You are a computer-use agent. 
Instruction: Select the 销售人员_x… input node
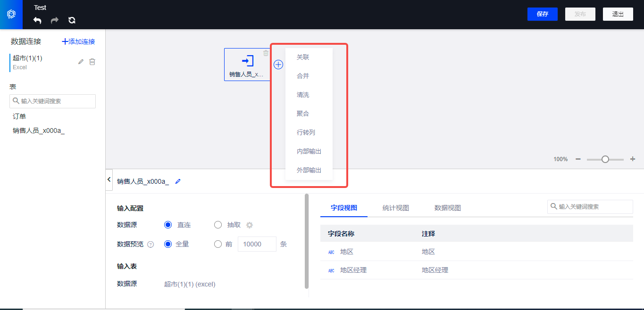coord(247,65)
